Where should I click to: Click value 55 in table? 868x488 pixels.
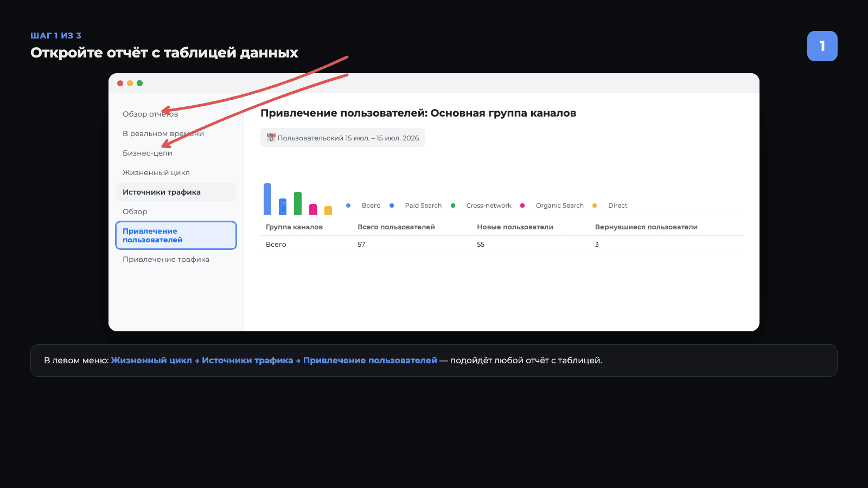(481, 245)
